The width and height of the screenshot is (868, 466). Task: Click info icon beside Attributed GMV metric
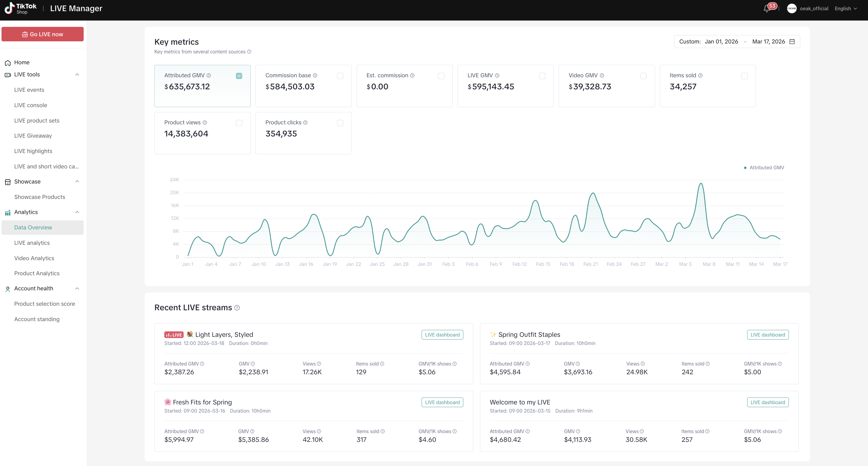[209, 75]
